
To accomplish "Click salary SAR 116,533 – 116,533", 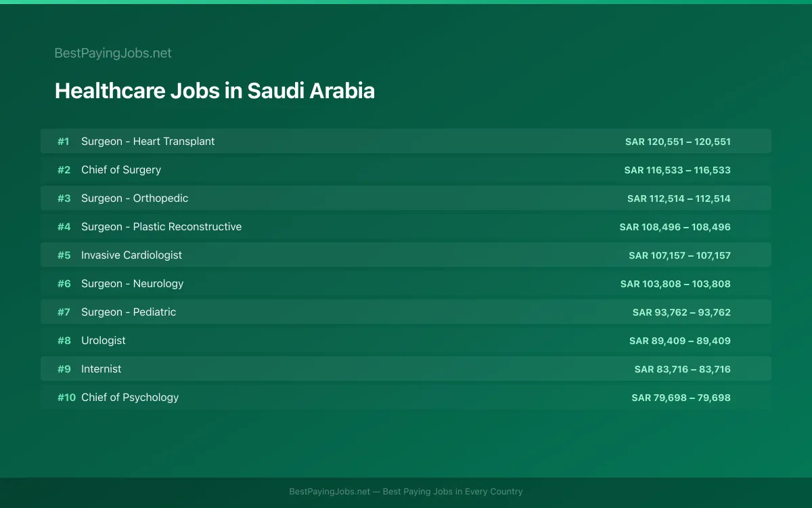I will tap(677, 170).
